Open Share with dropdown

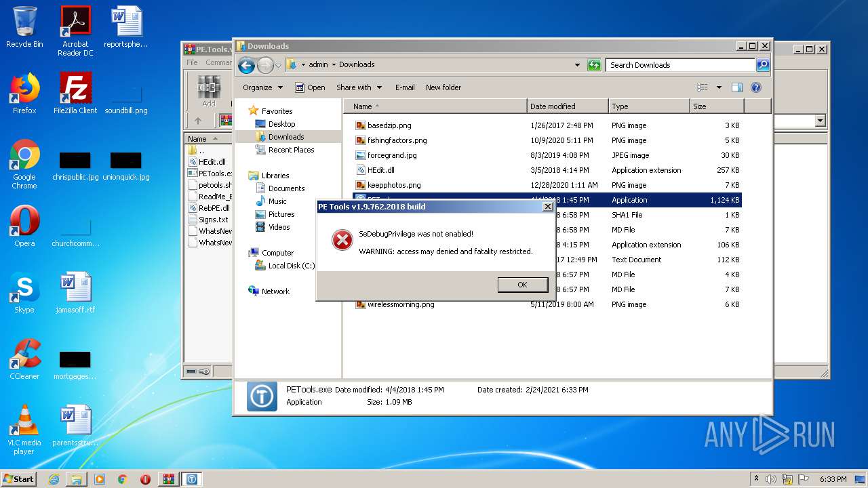359,87
